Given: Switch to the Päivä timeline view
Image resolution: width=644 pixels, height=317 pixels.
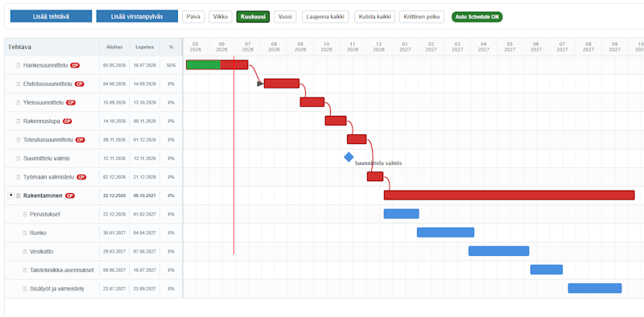Looking at the screenshot, I should 193,17.
